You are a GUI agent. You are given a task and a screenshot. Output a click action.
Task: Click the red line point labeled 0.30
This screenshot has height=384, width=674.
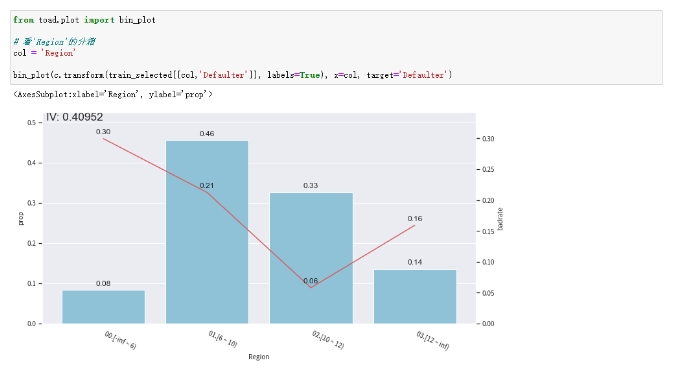point(104,138)
